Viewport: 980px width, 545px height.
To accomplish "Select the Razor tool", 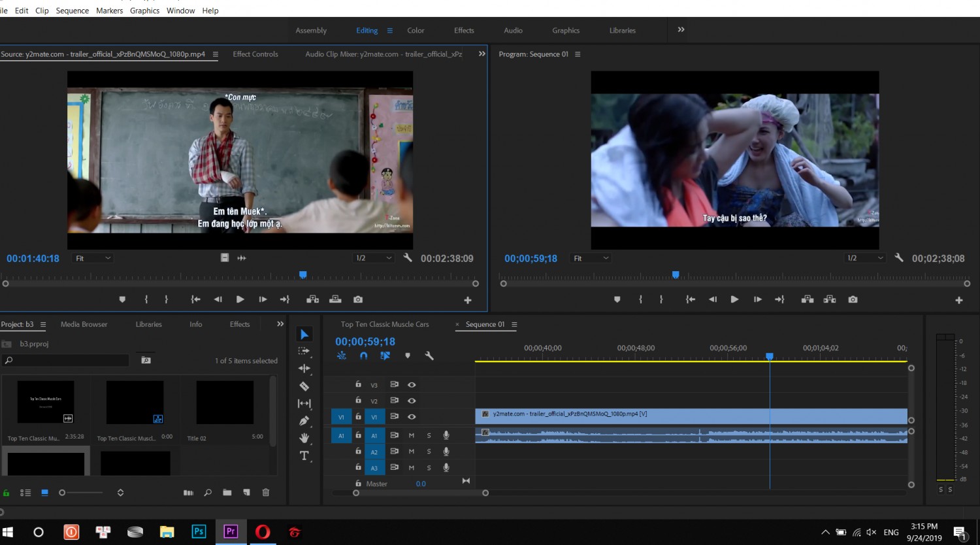I will [x=304, y=386].
